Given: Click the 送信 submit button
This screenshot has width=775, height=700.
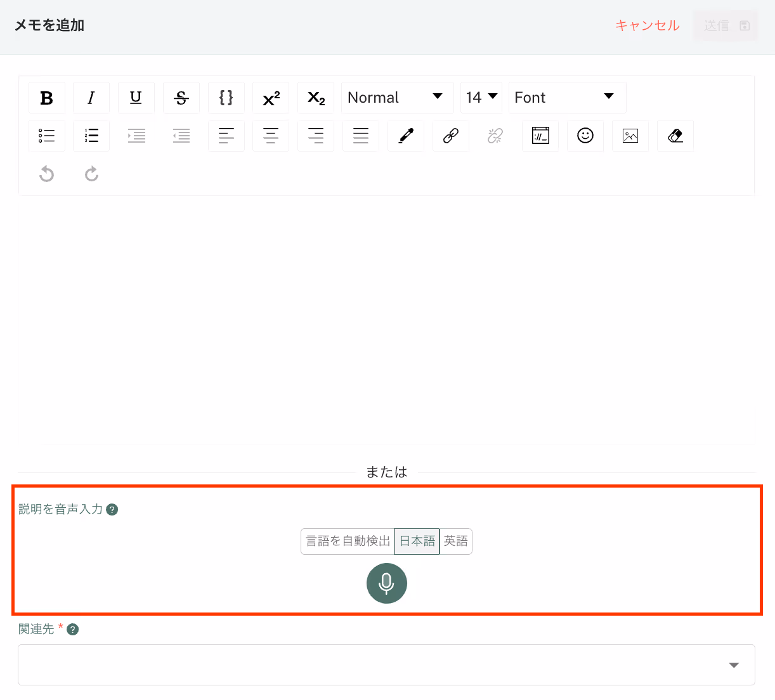Looking at the screenshot, I should (726, 26).
